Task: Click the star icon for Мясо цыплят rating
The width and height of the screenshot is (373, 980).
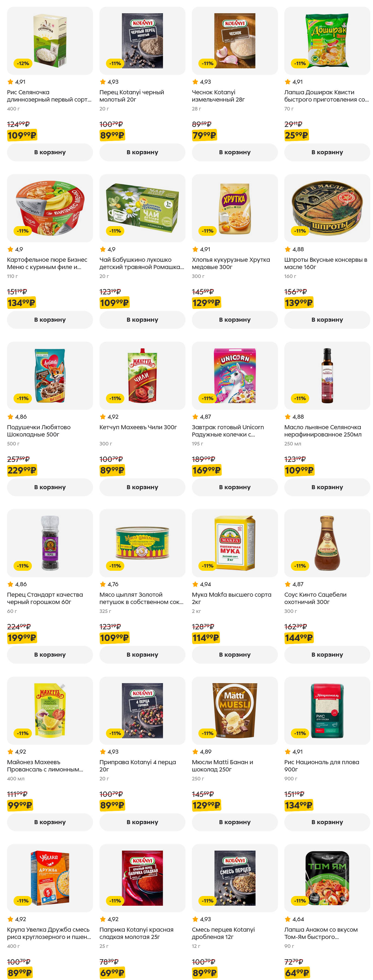Action: [103, 584]
